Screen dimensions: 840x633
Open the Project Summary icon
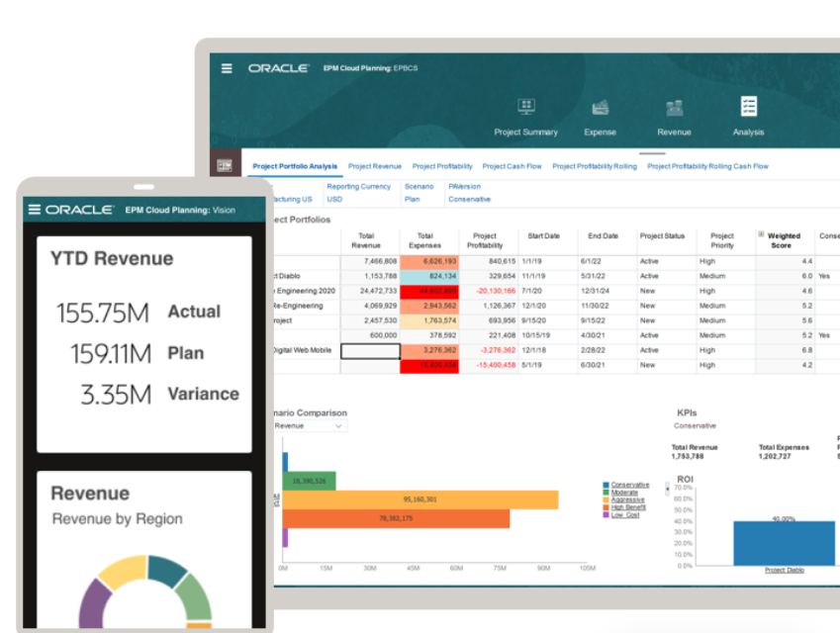point(526,108)
